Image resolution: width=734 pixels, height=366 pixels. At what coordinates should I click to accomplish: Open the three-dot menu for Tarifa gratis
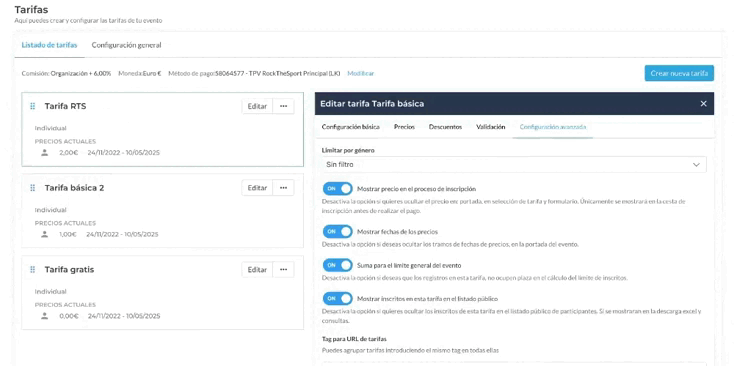(283, 270)
